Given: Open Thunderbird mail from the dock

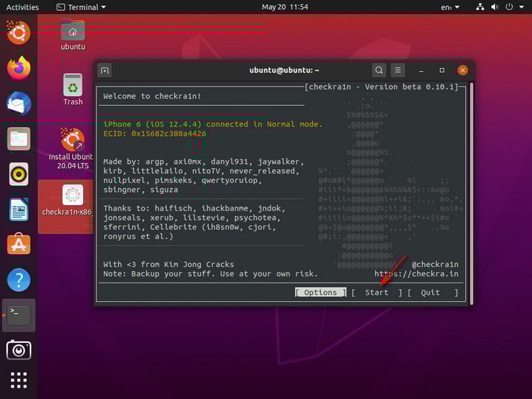Looking at the screenshot, I should 18,103.
